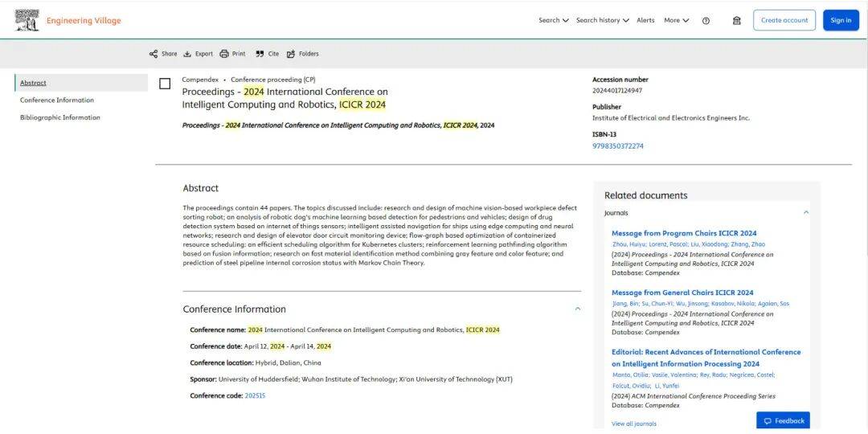The image size is (868, 434).
Task: Click the Conference proceeding (CP) label
Action: coord(273,79)
